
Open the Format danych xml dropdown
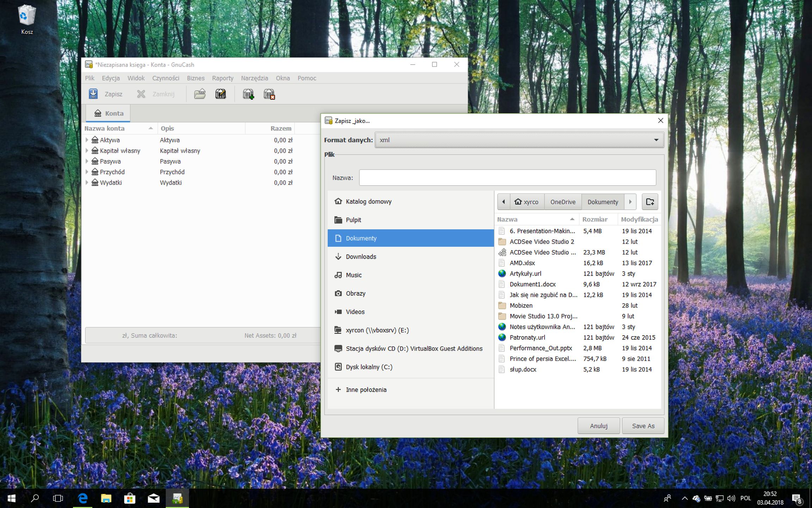click(x=519, y=140)
